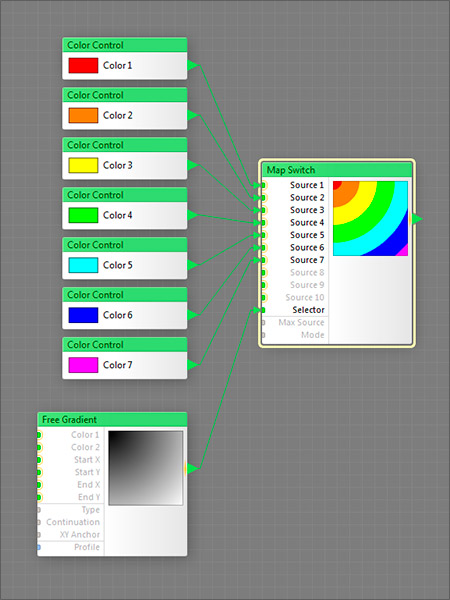The image size is (450, 600).
Task: Select the Free Gradient node header
Action: point(112,420)
